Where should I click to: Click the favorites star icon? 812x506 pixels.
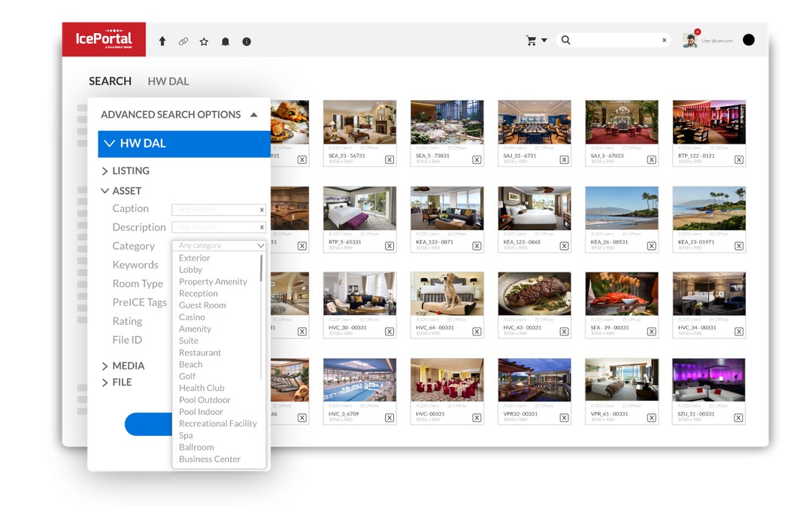click(204, 41)
